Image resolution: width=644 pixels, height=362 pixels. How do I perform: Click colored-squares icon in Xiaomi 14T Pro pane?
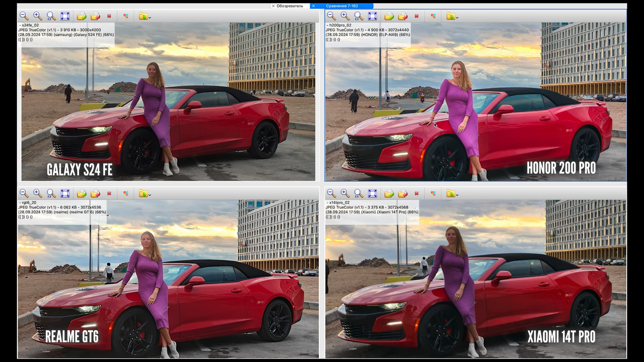pos(433,193)
